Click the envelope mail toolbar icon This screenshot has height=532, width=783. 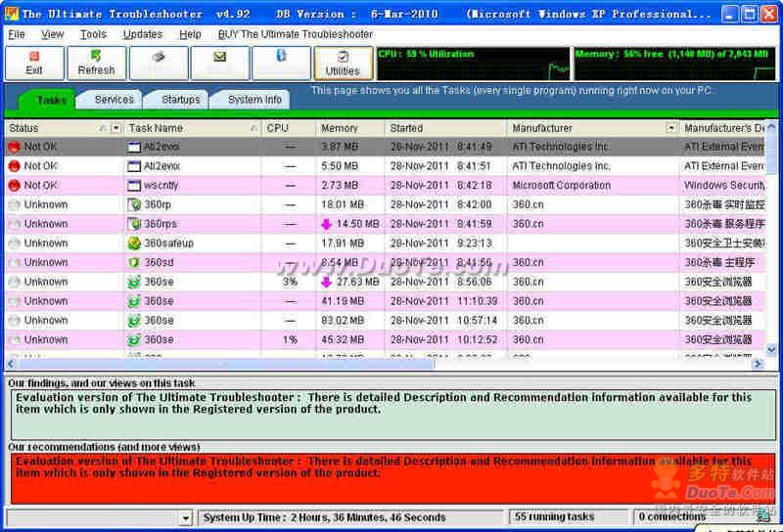point(219,64)
